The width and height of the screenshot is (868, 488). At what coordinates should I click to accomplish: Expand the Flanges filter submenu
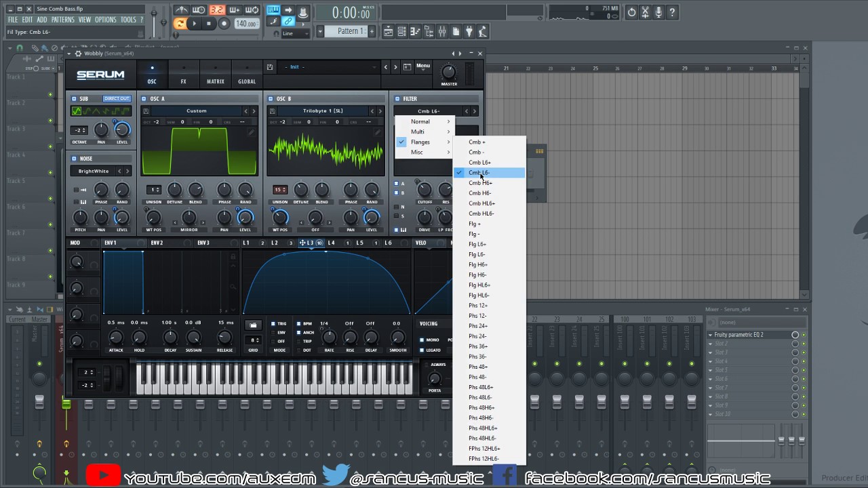[x=424, y=142]
